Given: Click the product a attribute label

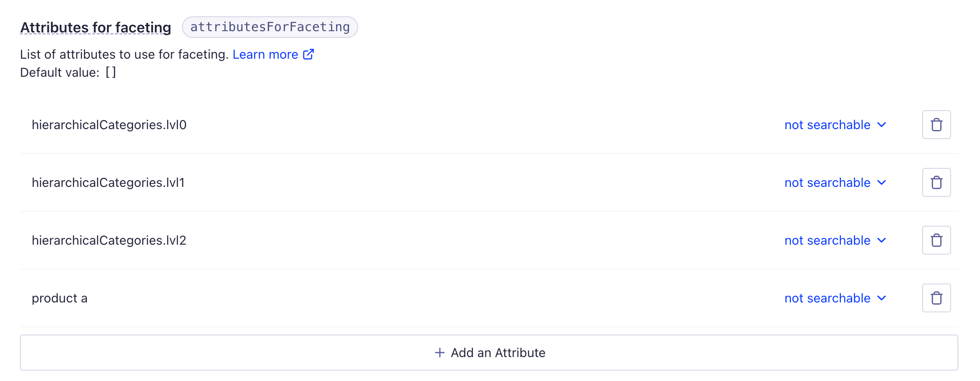Looking at the screenshot, I should (x=59, y=298).
